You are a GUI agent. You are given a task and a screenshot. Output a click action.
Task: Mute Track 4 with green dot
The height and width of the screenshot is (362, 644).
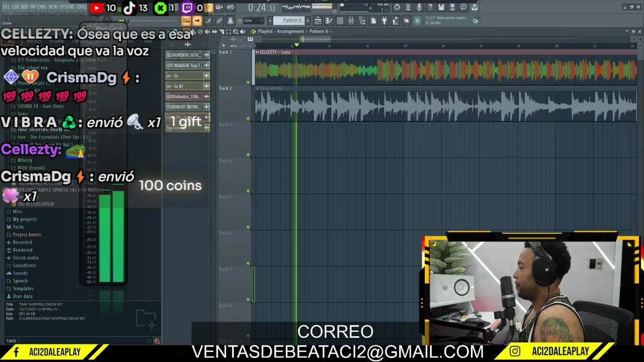(x=248, y=191)
